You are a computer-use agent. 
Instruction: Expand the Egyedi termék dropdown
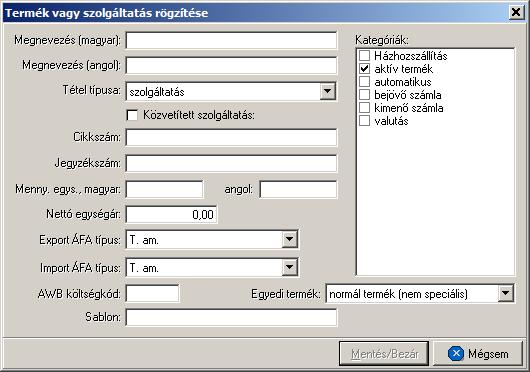pos(506,293)
